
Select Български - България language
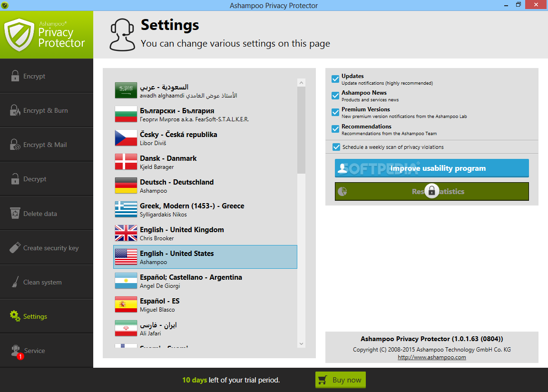tap(205, 114)
